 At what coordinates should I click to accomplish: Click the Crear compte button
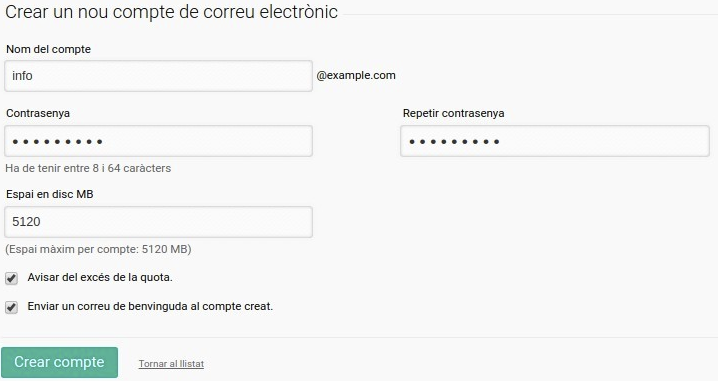[x=60, y=362]
